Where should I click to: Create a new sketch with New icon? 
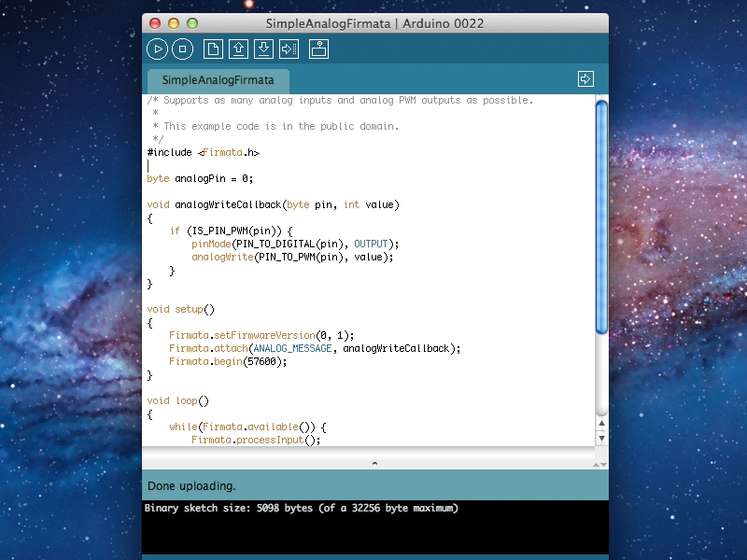213,49
